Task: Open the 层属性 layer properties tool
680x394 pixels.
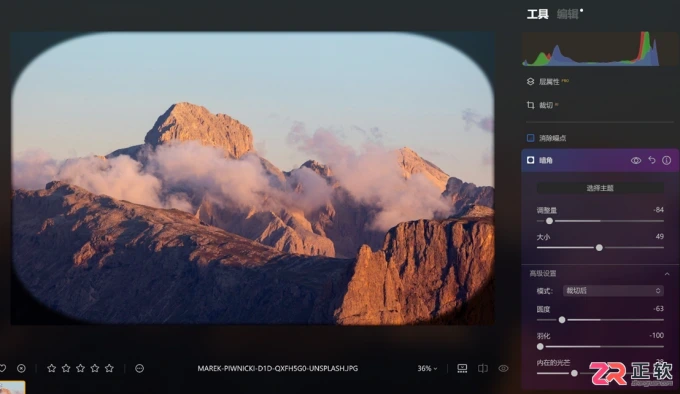Action: [x=549, y=82]
